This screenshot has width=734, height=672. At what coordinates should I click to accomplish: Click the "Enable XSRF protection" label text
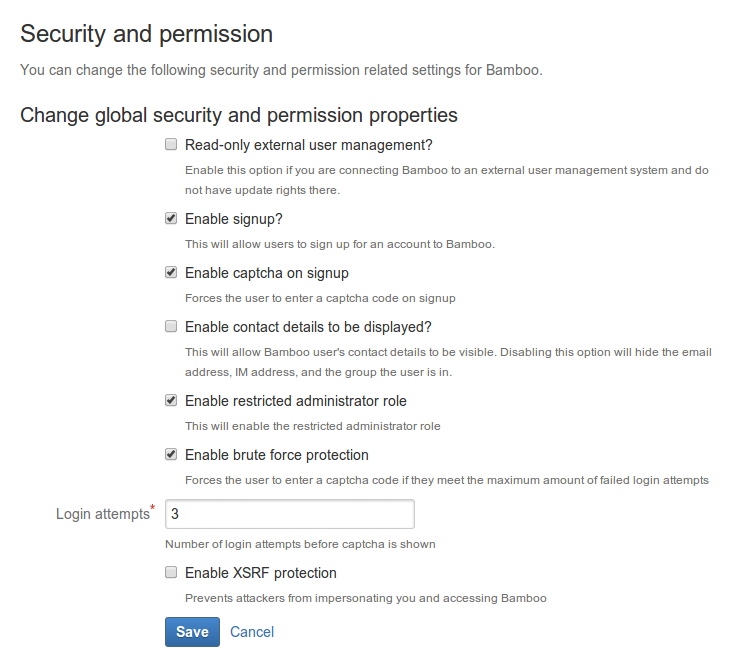pos(261,573)
